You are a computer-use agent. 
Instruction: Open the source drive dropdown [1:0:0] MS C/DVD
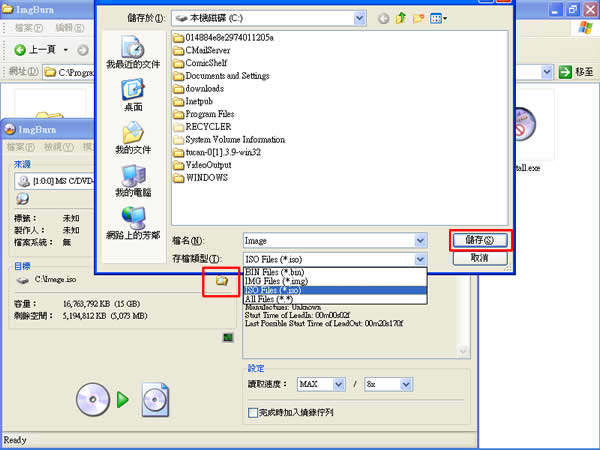point(54,181)
